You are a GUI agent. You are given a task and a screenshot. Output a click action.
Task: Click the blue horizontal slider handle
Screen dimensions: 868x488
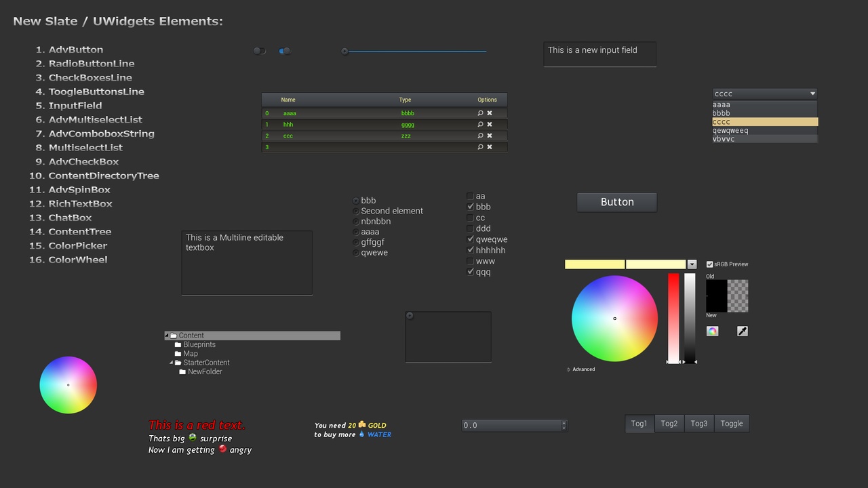(x=344, y=52)
